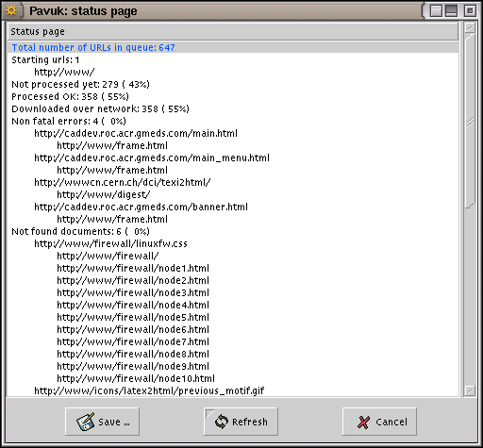This screenshot has height=448, width=483.
Task: Click the close square icon in title bar
Action: click(470, 11)
